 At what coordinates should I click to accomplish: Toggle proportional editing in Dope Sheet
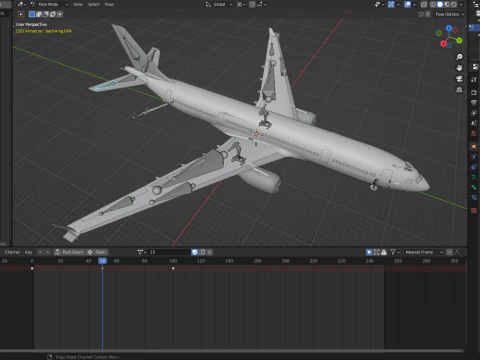449,252
